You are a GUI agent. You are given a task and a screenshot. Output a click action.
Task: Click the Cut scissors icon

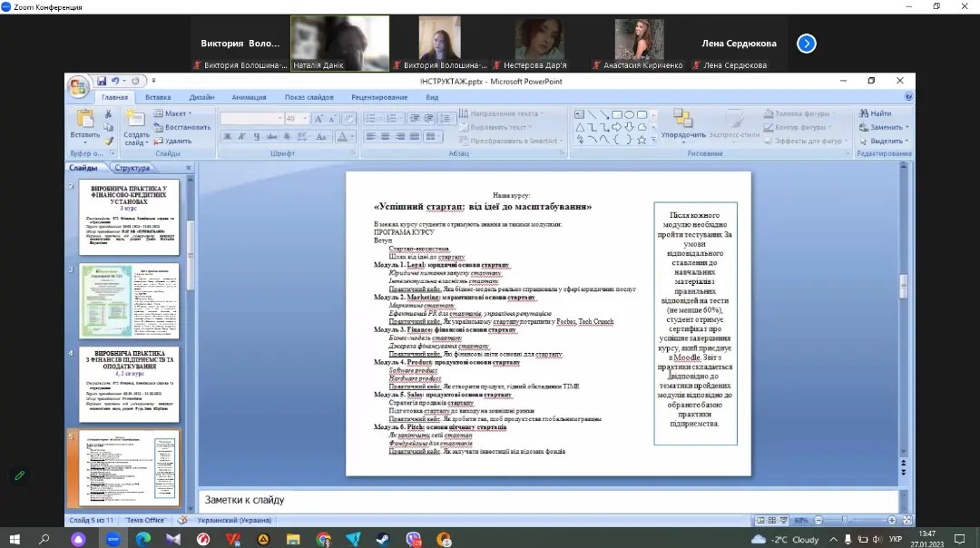pyautogui.click(x=108, y=114)
